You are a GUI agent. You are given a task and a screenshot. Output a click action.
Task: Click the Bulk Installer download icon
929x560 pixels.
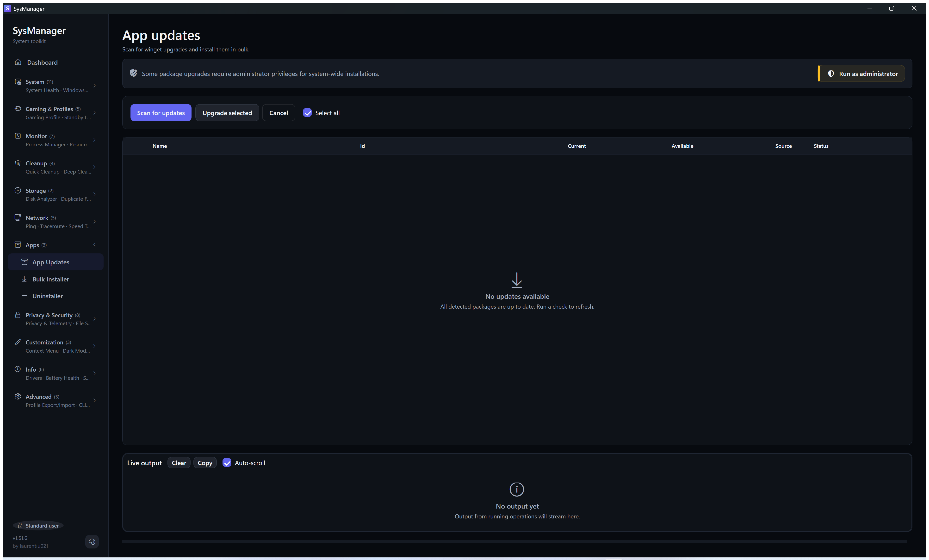click(x=25, y=279)
